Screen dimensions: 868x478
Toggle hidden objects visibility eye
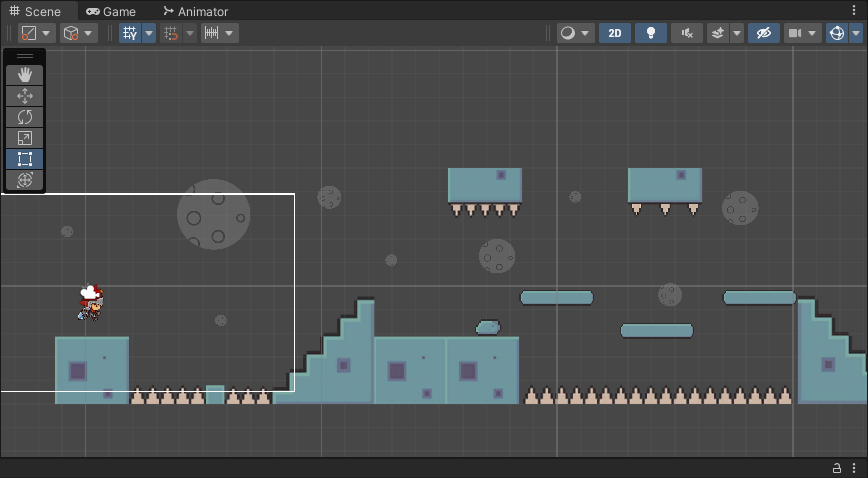[x=764, y=33]
